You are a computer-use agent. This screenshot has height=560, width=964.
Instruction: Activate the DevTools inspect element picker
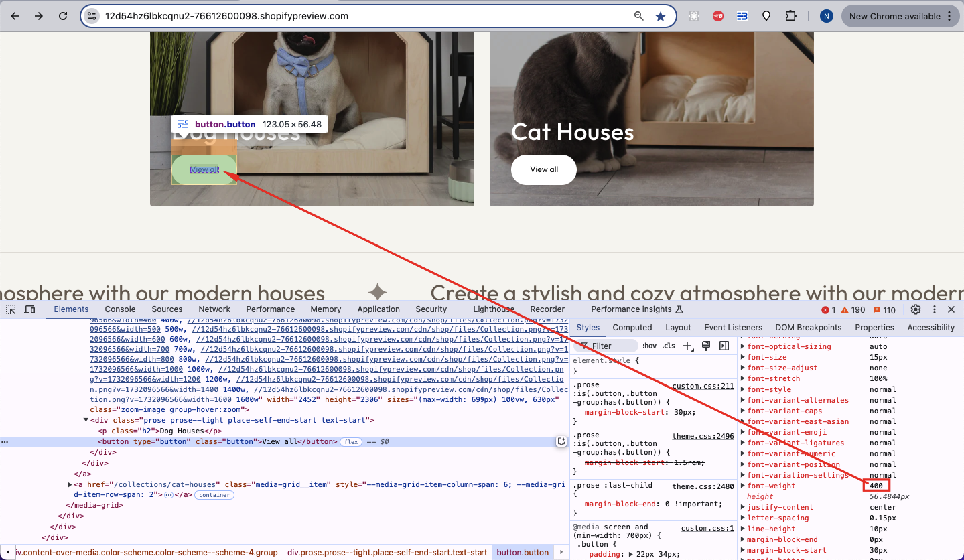point(11,309)
